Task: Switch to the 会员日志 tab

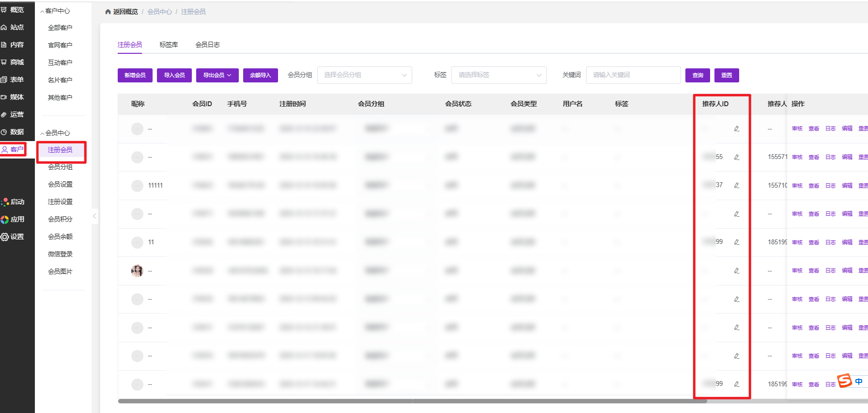Action: (207, 45)
